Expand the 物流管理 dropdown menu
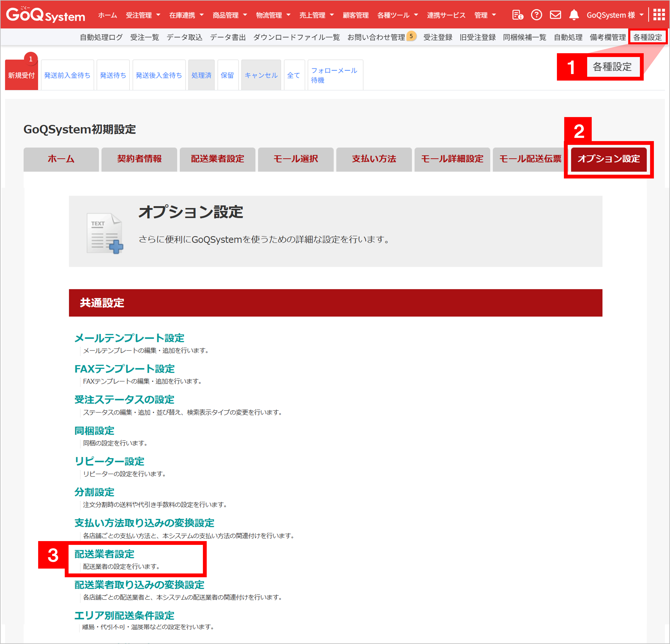Viewport: 670px width, 644px height. pyautogui.click(x=273, y=15)
